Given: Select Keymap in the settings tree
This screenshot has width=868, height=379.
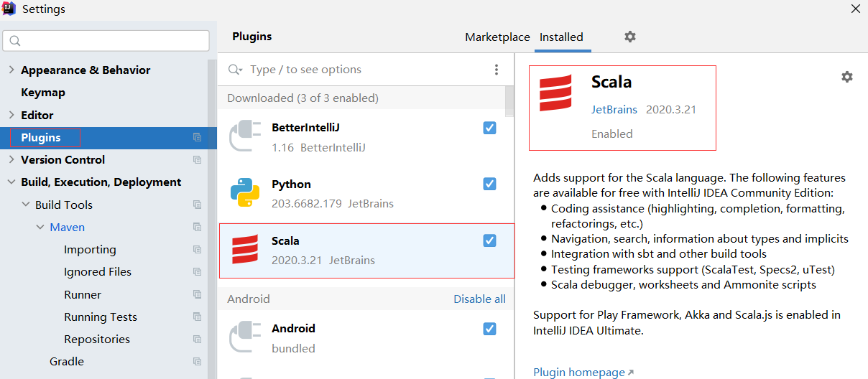Looking at the screenshot, I should [43, 93].
